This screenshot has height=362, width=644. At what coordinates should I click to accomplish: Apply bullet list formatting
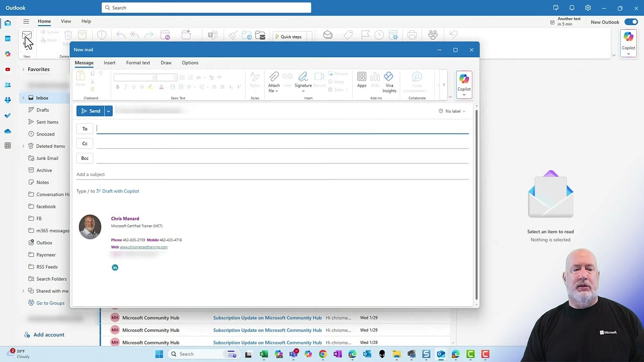182,76
